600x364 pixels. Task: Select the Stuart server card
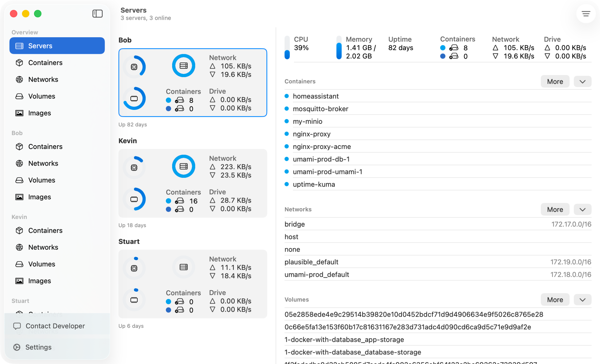coord(193,284)
